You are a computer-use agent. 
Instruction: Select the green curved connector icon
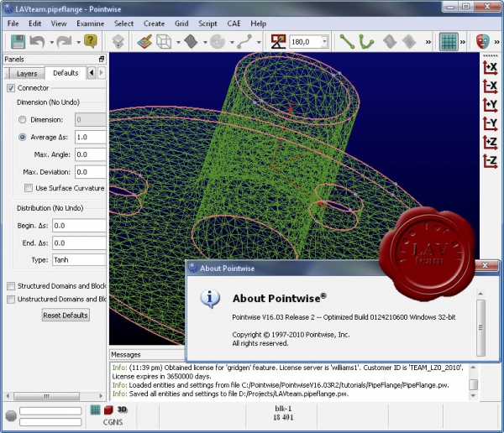click(x=366, y=42)
